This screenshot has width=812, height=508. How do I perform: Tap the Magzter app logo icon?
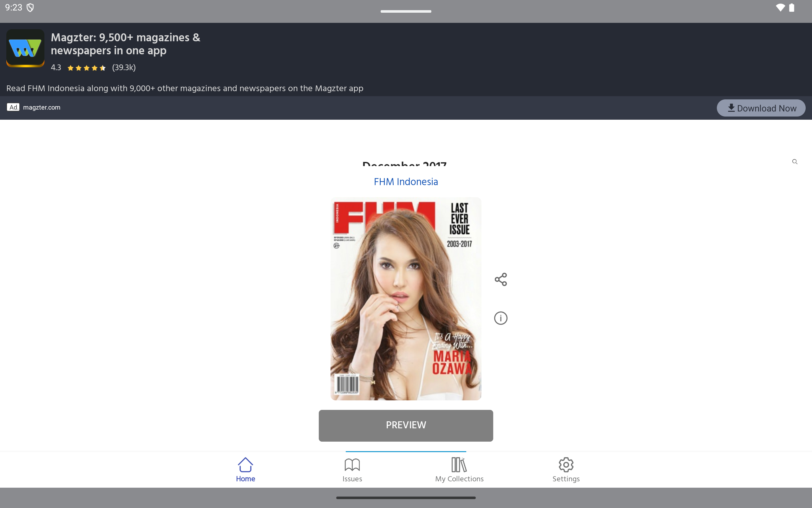tap(25, 48)
